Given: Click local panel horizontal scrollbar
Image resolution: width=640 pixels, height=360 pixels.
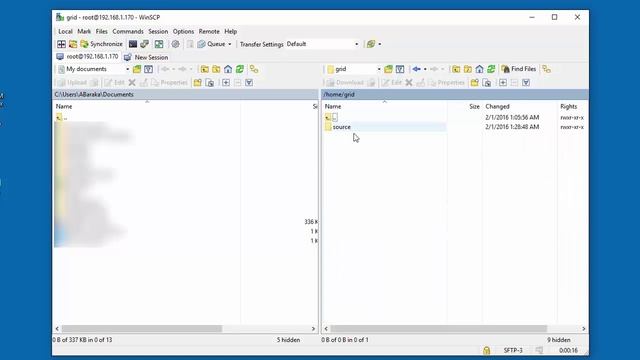Looking at the screenshot, I should click(x=142, y=329).
